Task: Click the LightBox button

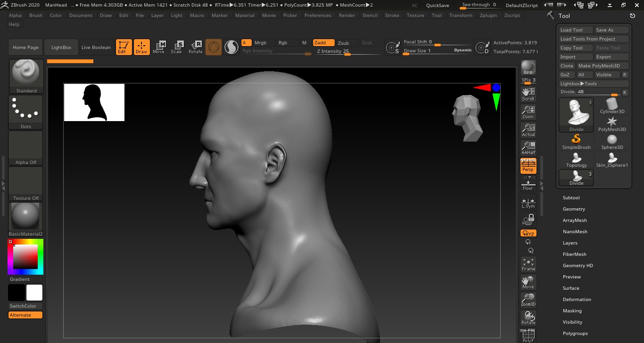Action: [x=61, y=48]
